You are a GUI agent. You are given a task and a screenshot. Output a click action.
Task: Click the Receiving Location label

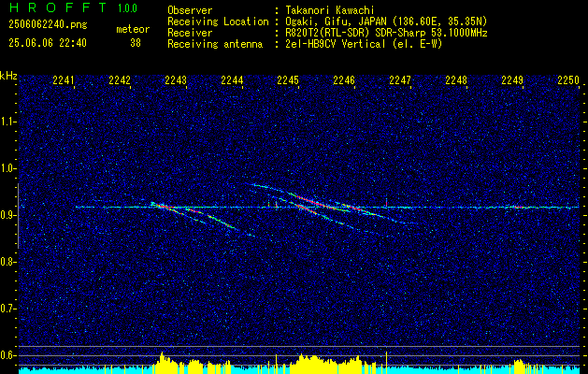pyautogui.click(x=218, y=22)
